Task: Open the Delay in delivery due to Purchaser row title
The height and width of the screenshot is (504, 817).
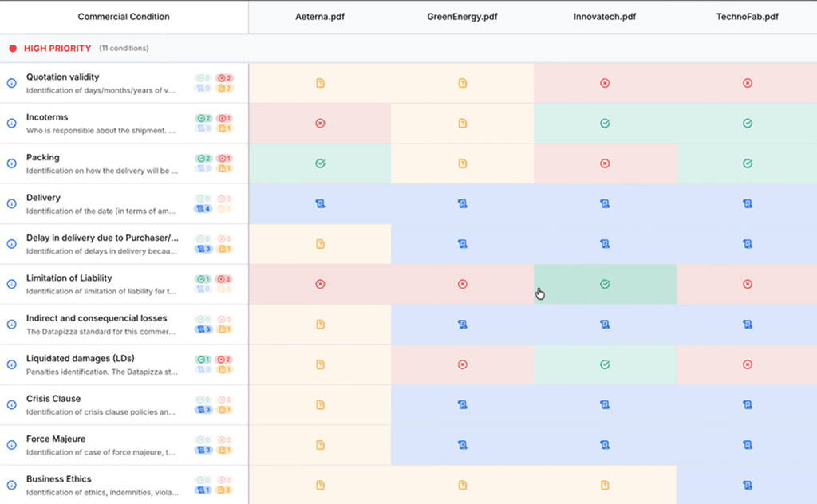Action: click(x=102, y=238)
